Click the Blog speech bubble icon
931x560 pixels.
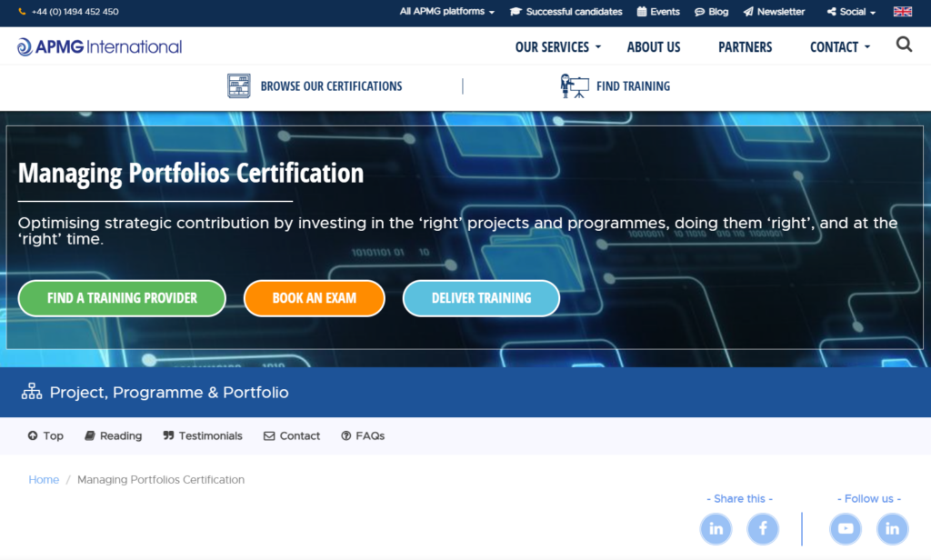[699, 12]
